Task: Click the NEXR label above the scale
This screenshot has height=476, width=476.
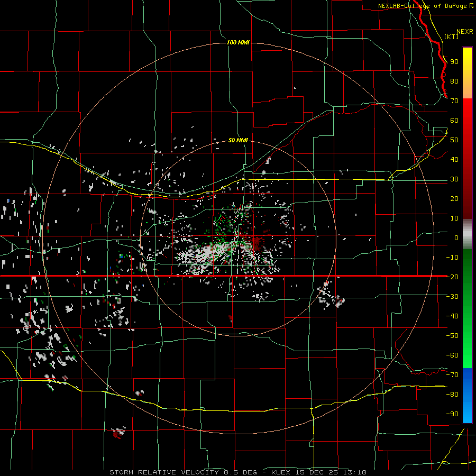Action: pyautogui.click(x=464, y=32)
